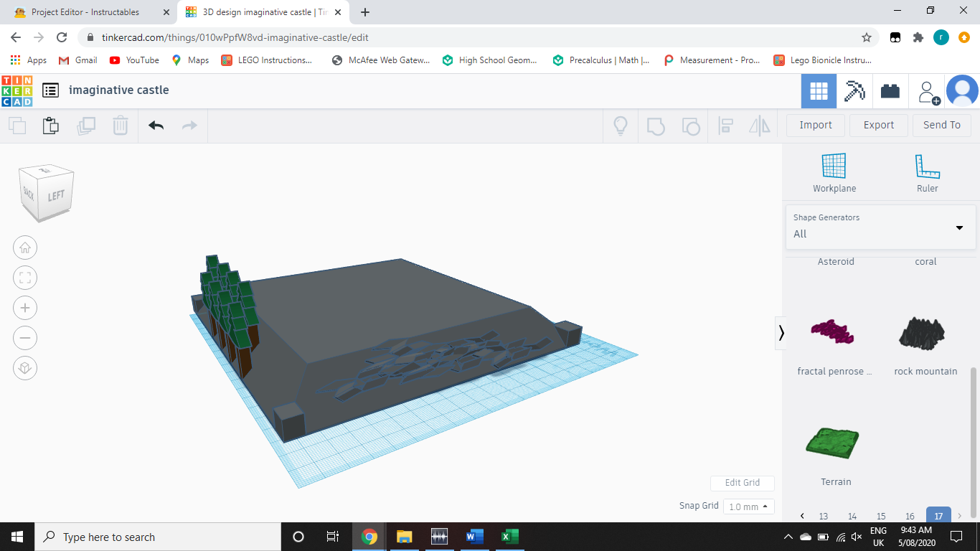The width and height of the screenshot is (980, 551).
Task: Switch to 3D design grid view
Action: click(819, 91)
